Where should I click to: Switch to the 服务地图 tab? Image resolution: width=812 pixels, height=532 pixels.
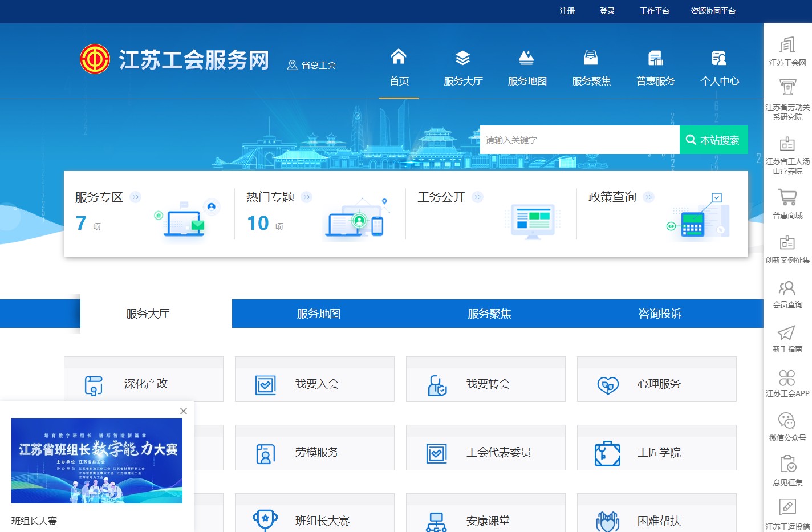[318, 314]
